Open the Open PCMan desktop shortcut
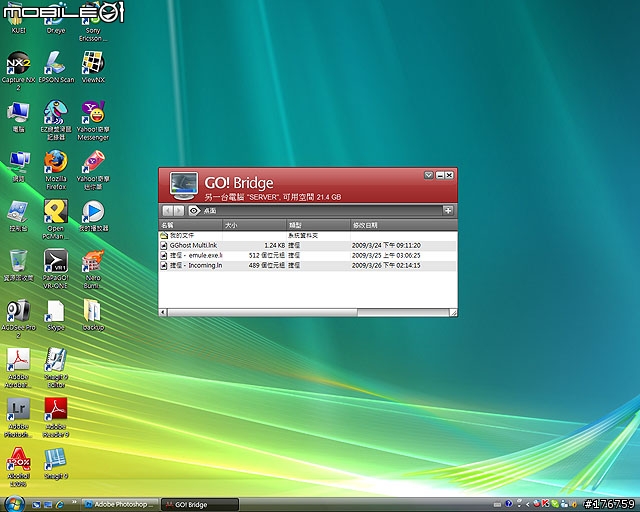Viewport: 640px width, 512px height. (x=56, y=220)
